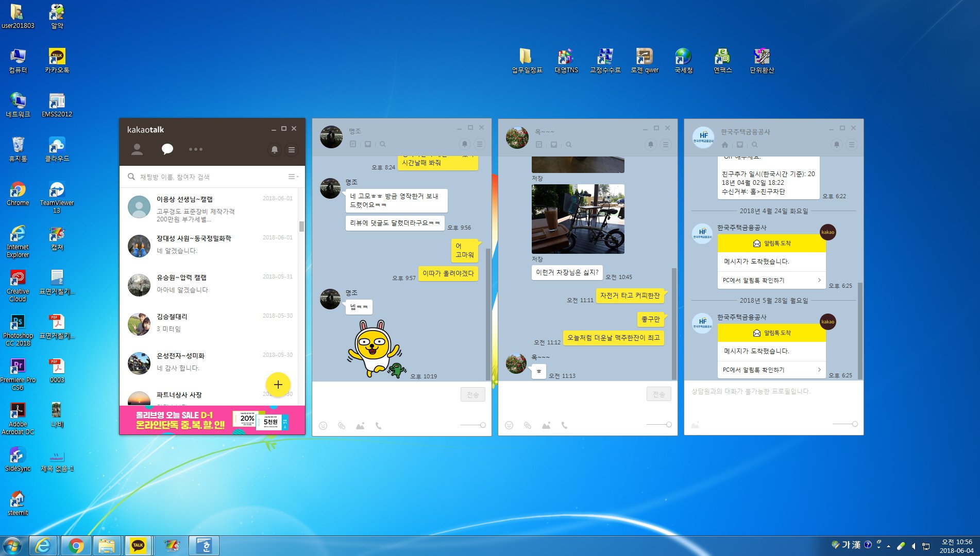Click KakaoTalk icon in the taskbar
The image size is (980, 556).
pyautogui.click(x=138, y=546)
